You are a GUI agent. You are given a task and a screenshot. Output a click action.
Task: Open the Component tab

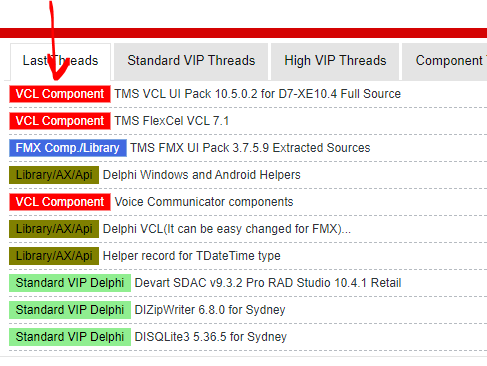(445, 61)
